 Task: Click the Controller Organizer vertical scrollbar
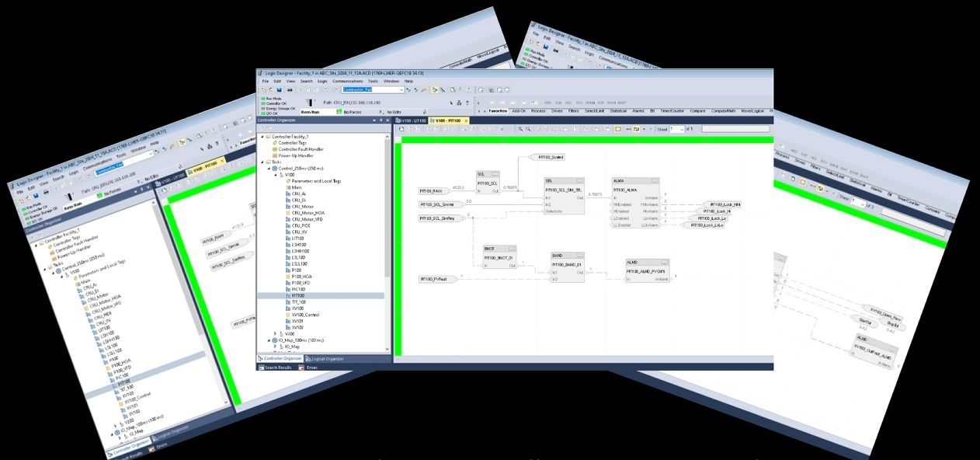387,242
